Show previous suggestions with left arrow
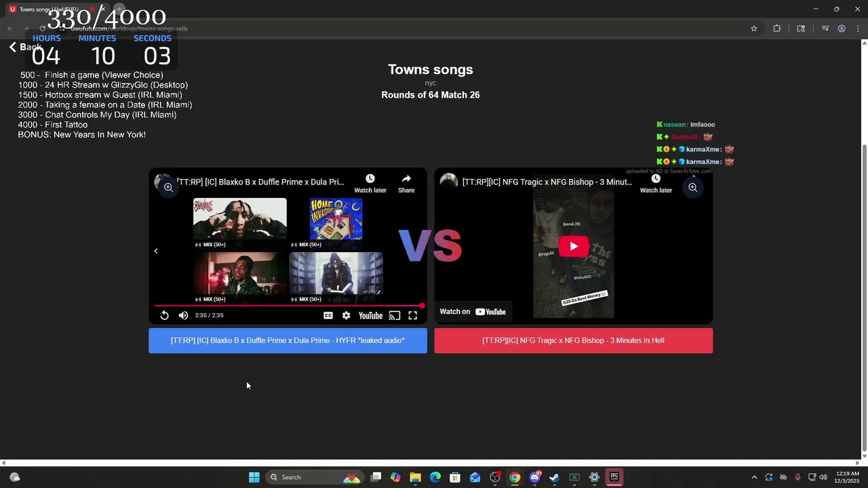The width and height of the screenshot is (868, 488). coord(156,251)
